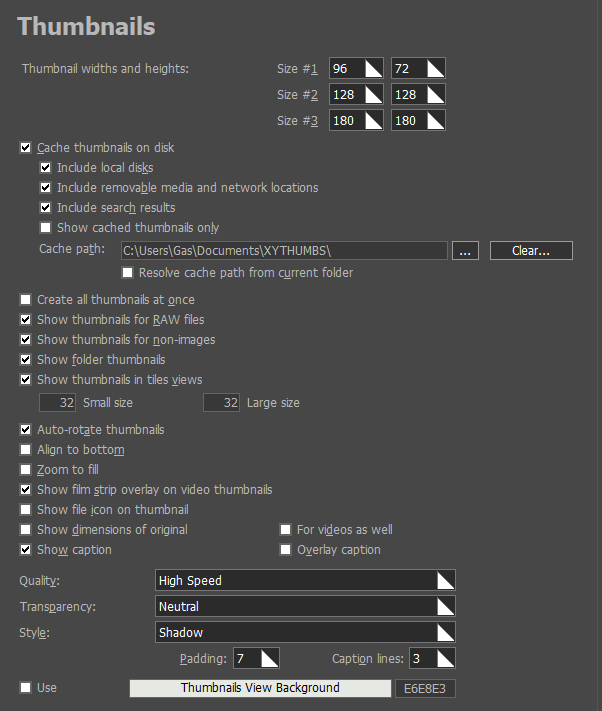Check Overlay caption option

pyautogui.click(x=285, y=550)
